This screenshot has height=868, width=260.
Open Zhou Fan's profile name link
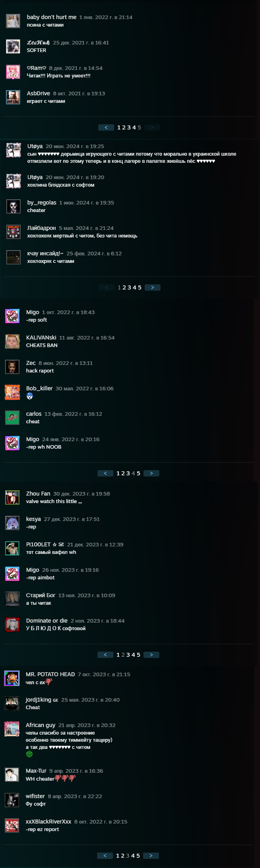click(38, 494)
